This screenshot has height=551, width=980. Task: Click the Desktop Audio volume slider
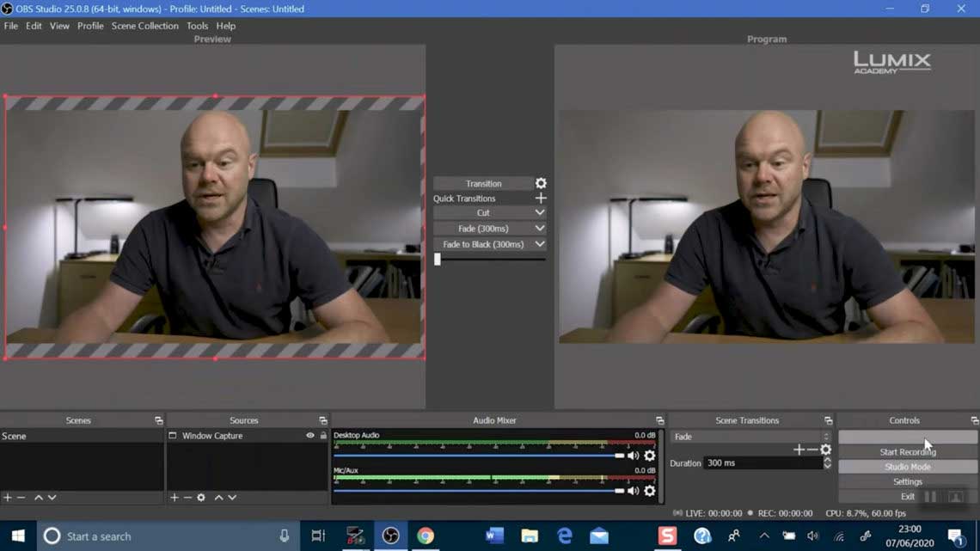coord(477,456)
